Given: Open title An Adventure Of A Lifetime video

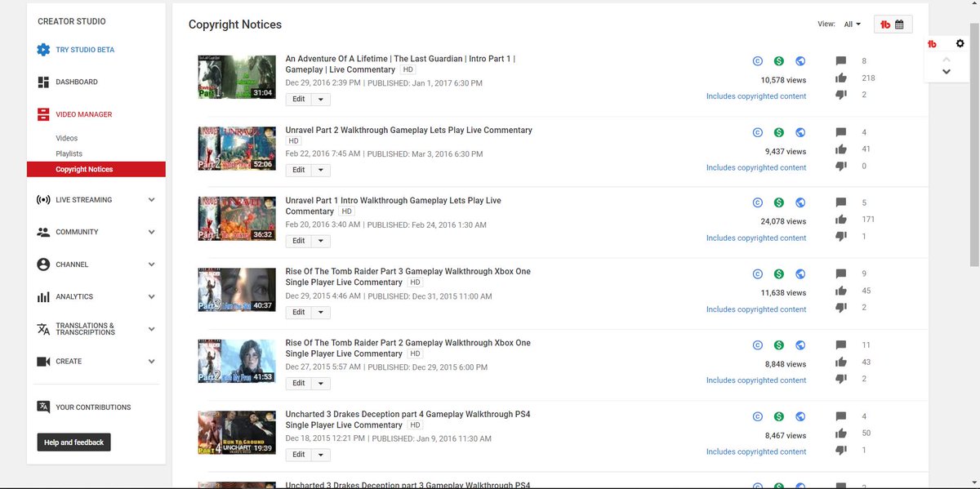Looking at the screenshot, I should click(x=400, y=64).
